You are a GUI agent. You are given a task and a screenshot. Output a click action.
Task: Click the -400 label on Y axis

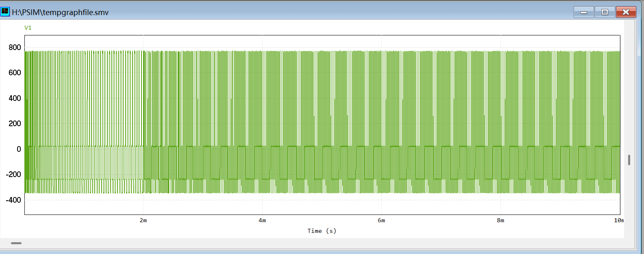click(x=13, y=200)
